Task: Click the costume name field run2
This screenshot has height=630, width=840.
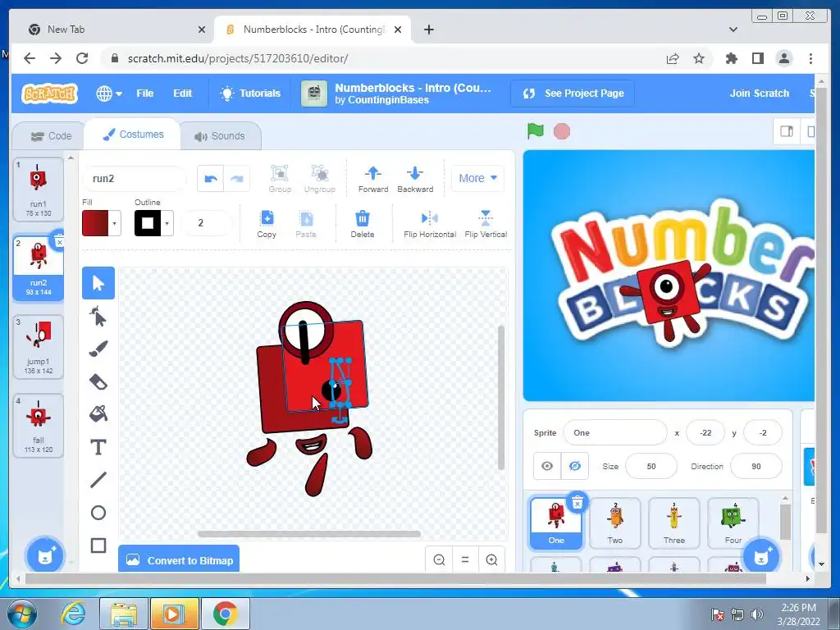Action: pos(135,178)
